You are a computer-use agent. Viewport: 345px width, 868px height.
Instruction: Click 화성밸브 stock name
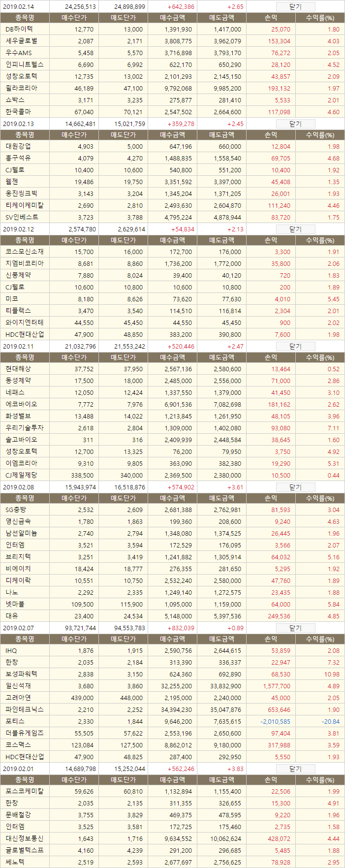[18, 417]
